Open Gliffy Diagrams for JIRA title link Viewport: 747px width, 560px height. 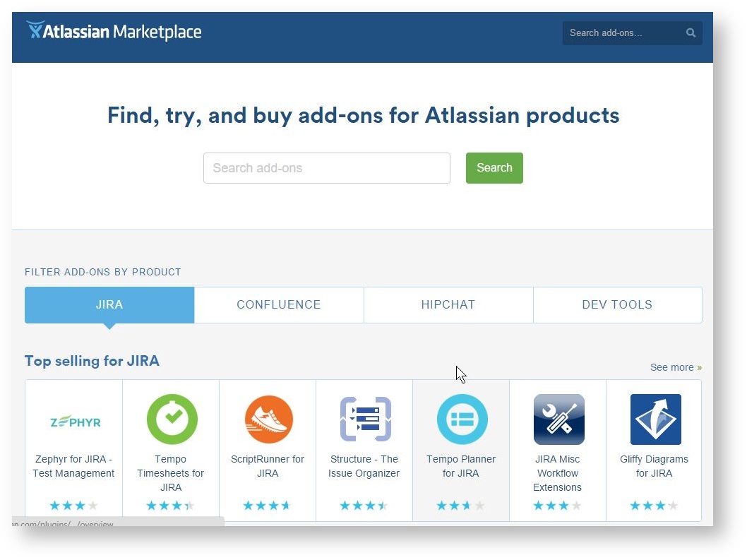point(654,466)
